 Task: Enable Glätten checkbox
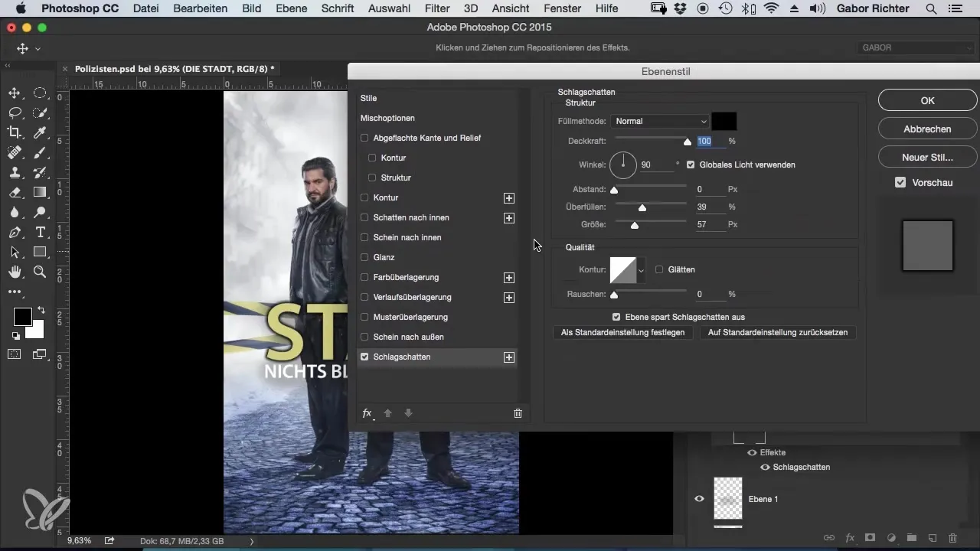pyautogui.click(x=659, y=269)
